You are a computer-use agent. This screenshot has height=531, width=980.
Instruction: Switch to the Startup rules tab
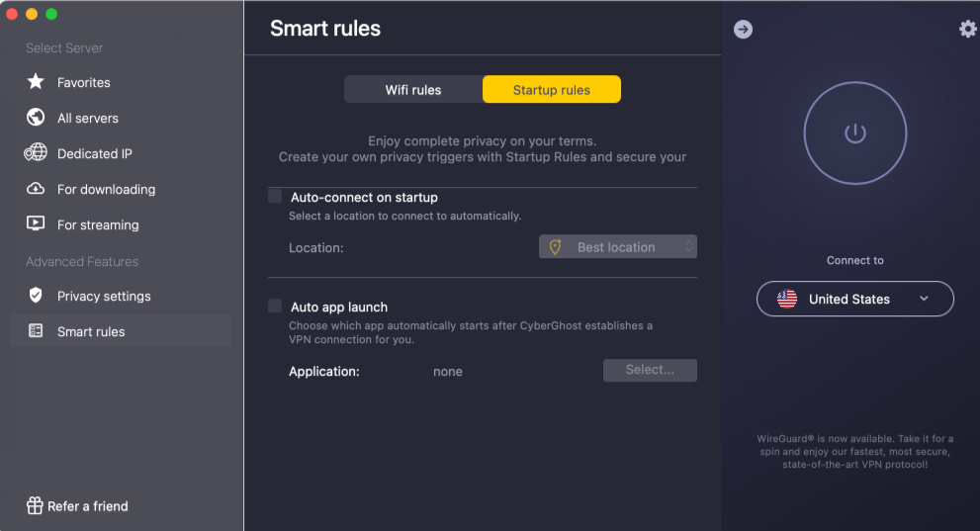coord(551,89)
